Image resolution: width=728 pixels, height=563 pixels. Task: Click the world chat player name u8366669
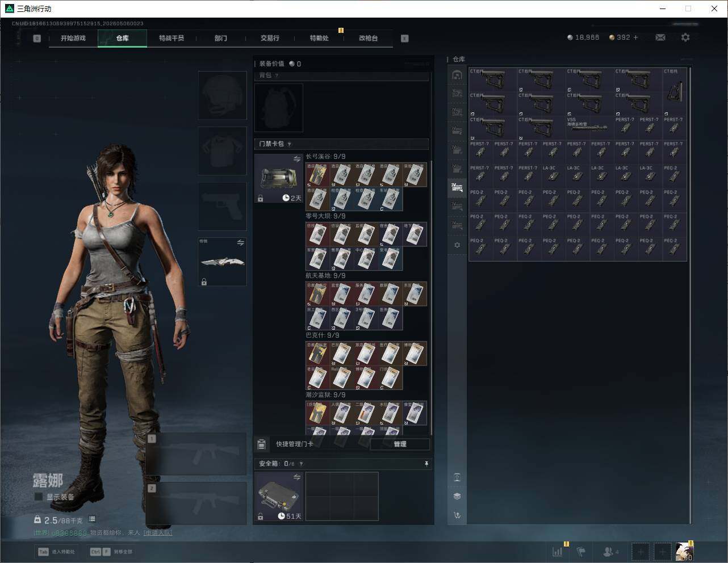click(x=69, y=533)
